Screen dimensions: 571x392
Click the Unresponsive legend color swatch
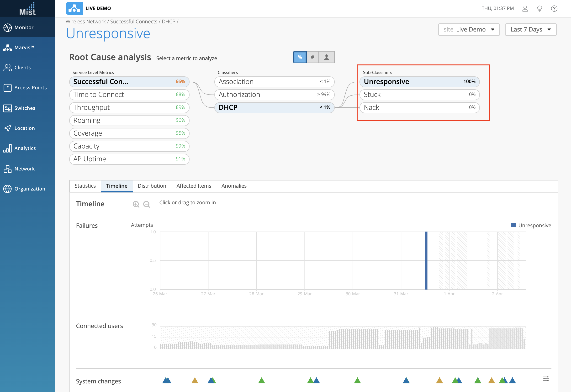coord(513,225)
